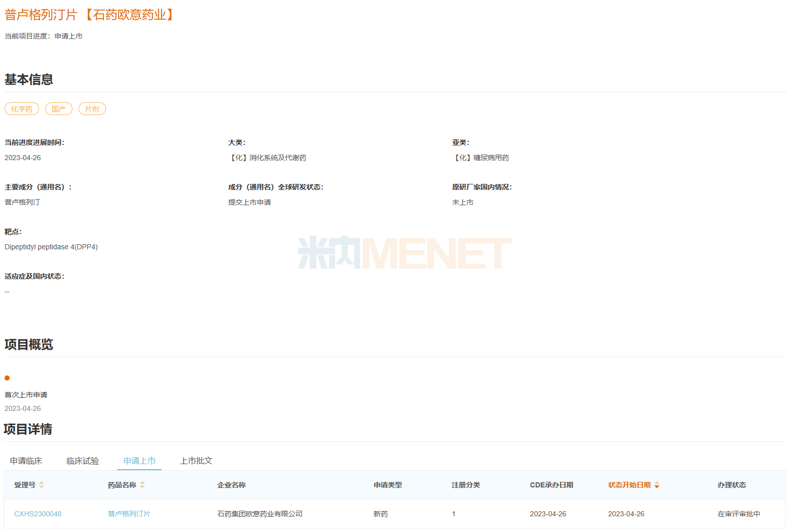This screenshot has width=790, height=532.
Task: Click the sort arrows beside 受理号
Action: [x=42, y=485]
